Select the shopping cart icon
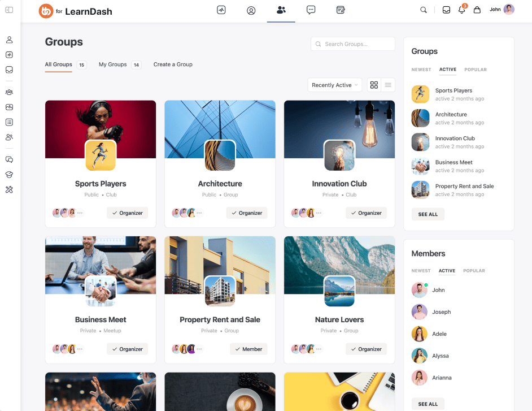Viewport: 532px width, 411px height. tap(476, 10)
